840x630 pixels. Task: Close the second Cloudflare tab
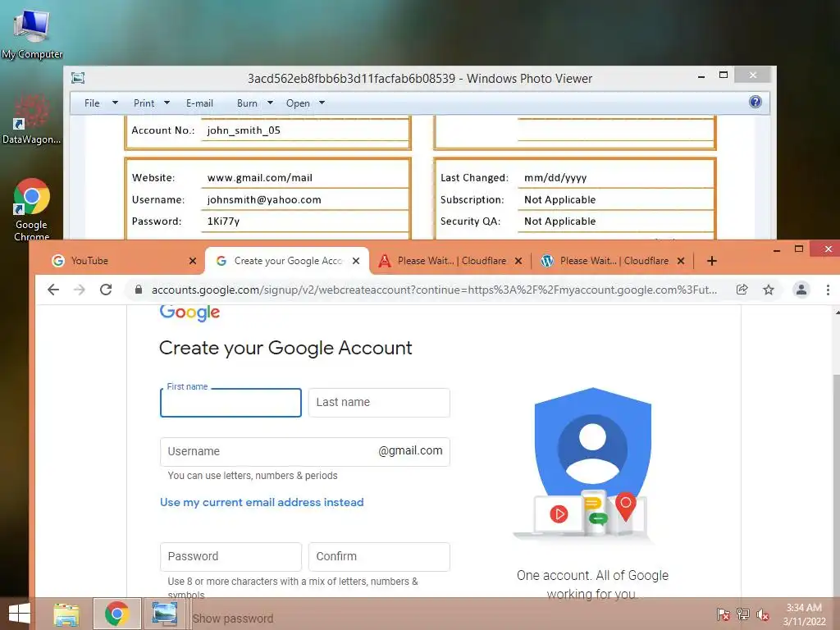(681, 261)
